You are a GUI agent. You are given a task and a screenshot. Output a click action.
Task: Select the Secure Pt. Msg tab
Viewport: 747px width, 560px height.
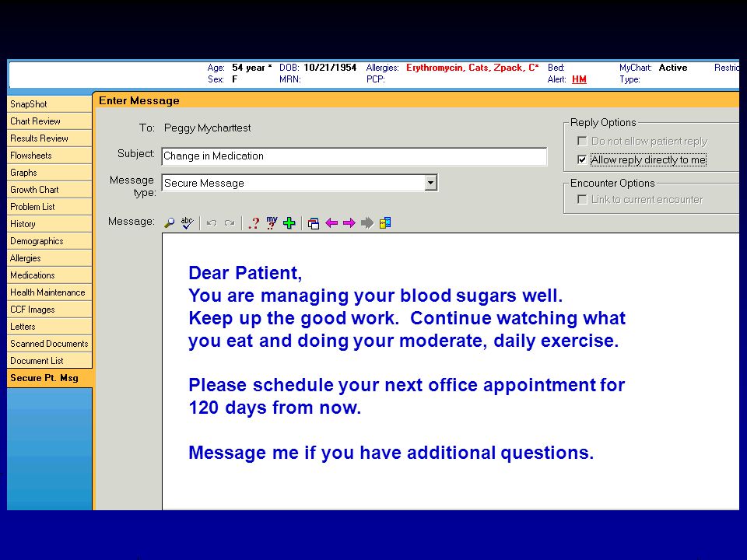point(50,379)
